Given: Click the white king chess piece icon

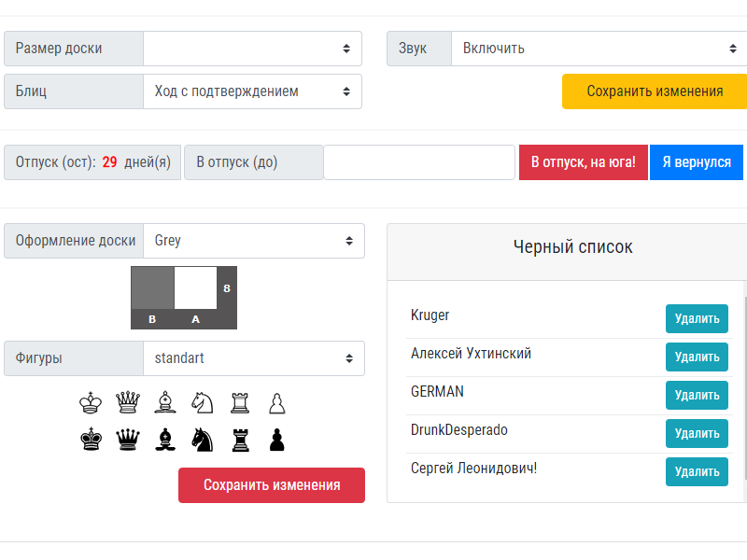Looking at the screenshot, I should point(91,403).
